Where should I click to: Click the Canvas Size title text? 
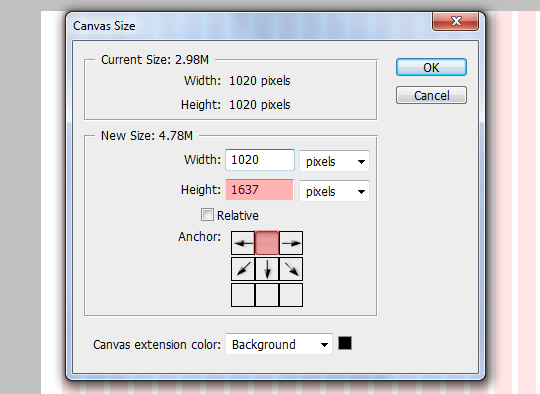104,26
